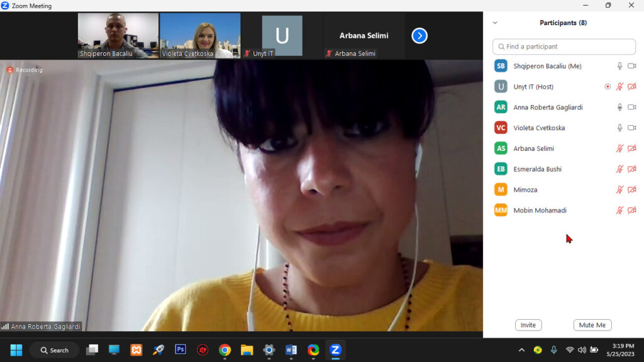Open the taskbar Search box
Screen dimensions: 644x362
pyautogui.click(x=54, y=350)
